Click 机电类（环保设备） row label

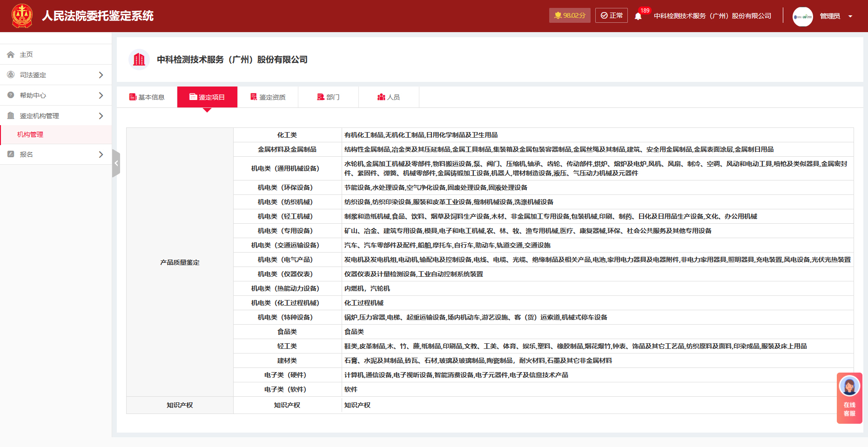(x=287, y=187)
